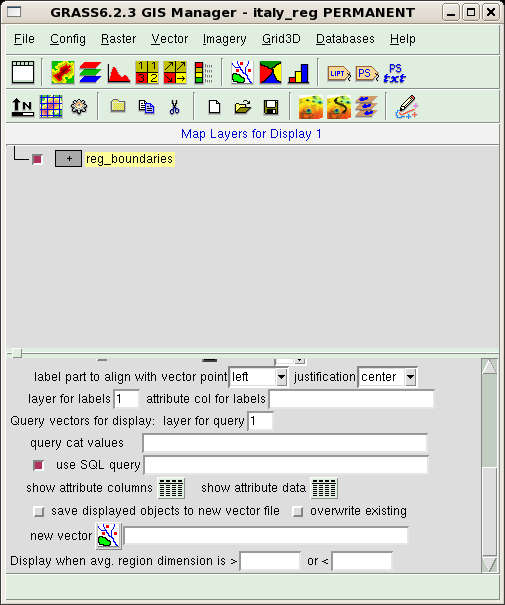The height and width of the screenshot is (605, 505).
Task: Click region dimension greater-than field
Action: (x=270, y=561)
